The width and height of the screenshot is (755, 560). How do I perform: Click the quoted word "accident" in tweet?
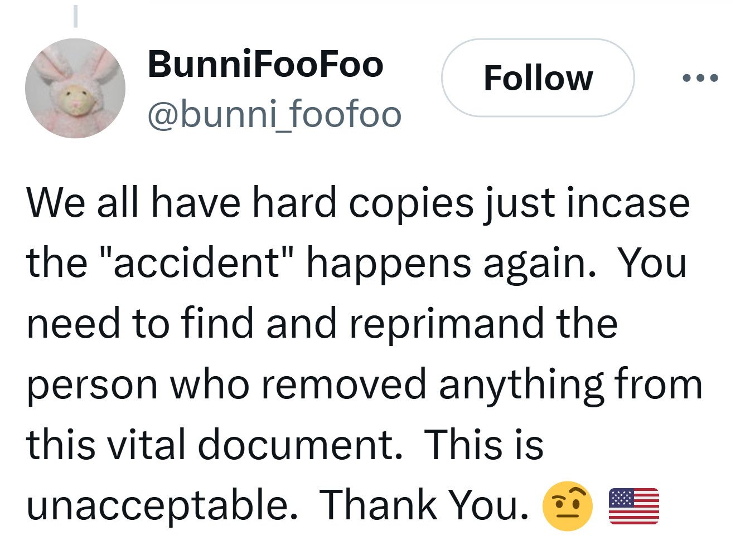point(195,262)
